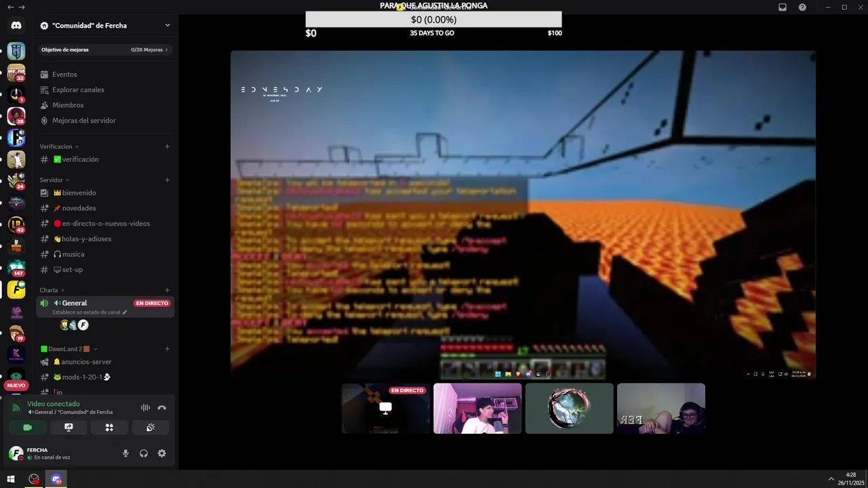Image resolution: width=868 pixels, height=488 pixels.
Task: Click Video conectado status text
Action: tap(53, 404)
